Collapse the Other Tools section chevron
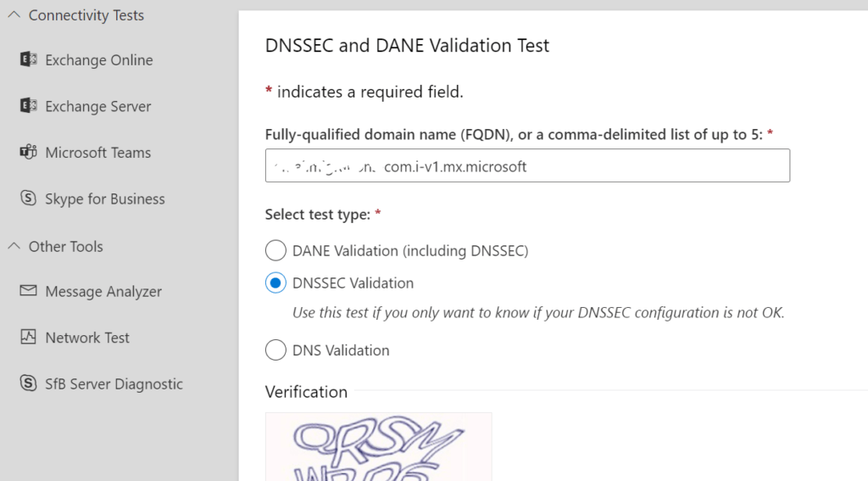 tap(14, 246)
